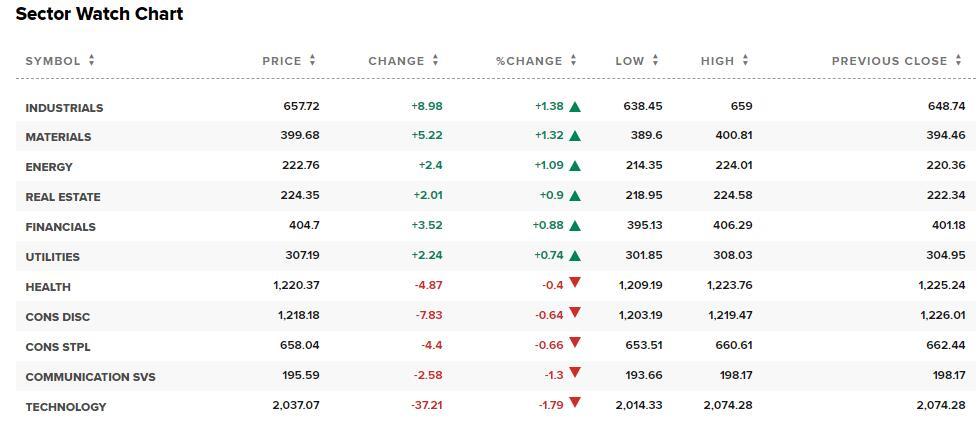Sort table by Symbol column arrows
The width and height of the screenshot is (980, 423).
(x=92, y=61)
